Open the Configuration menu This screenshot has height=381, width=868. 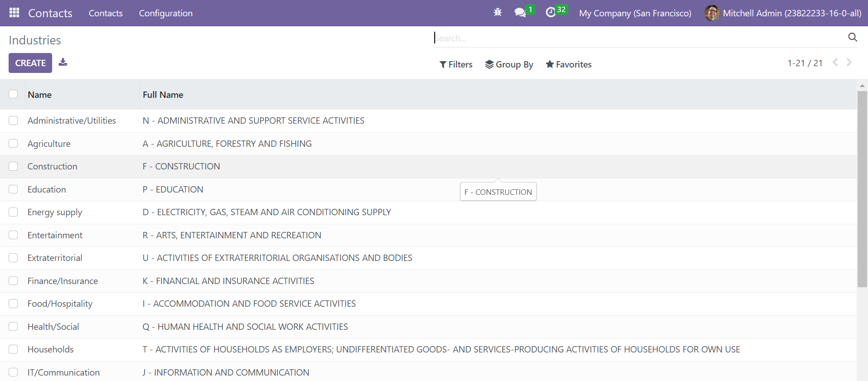tap(165, 13)
